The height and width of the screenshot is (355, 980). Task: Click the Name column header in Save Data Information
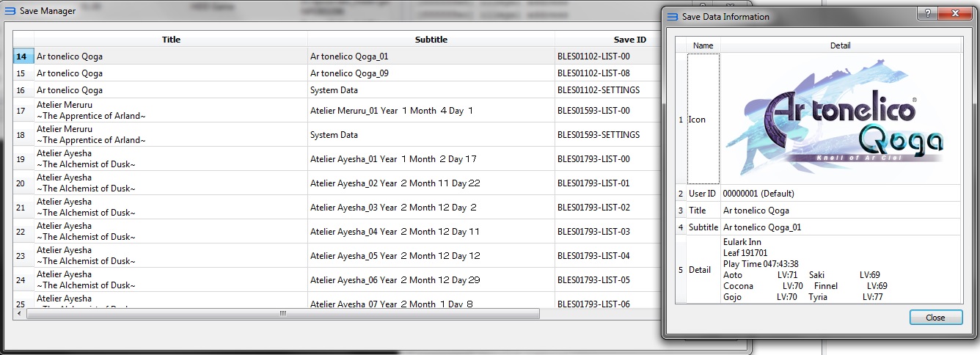(703, 45)
